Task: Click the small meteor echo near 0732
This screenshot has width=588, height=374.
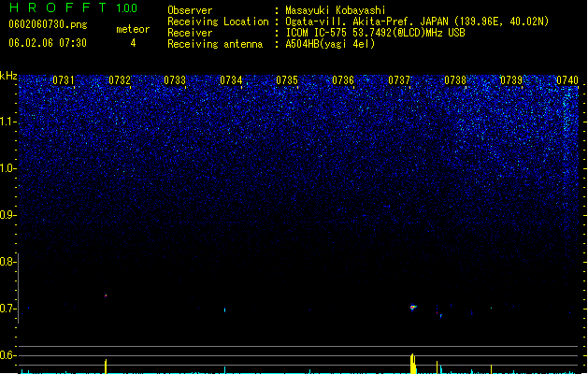Action: coord(106,295)
